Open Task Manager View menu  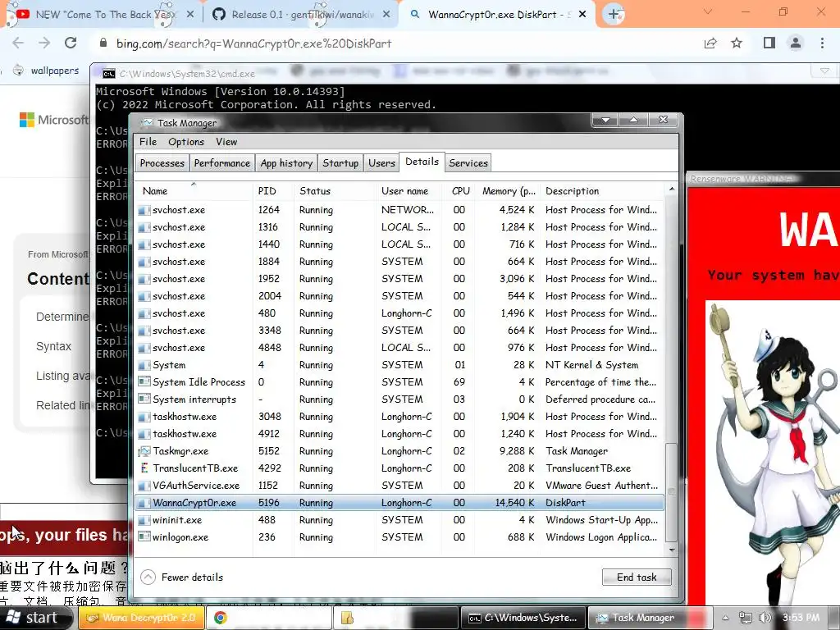click(x=226, y=142)
